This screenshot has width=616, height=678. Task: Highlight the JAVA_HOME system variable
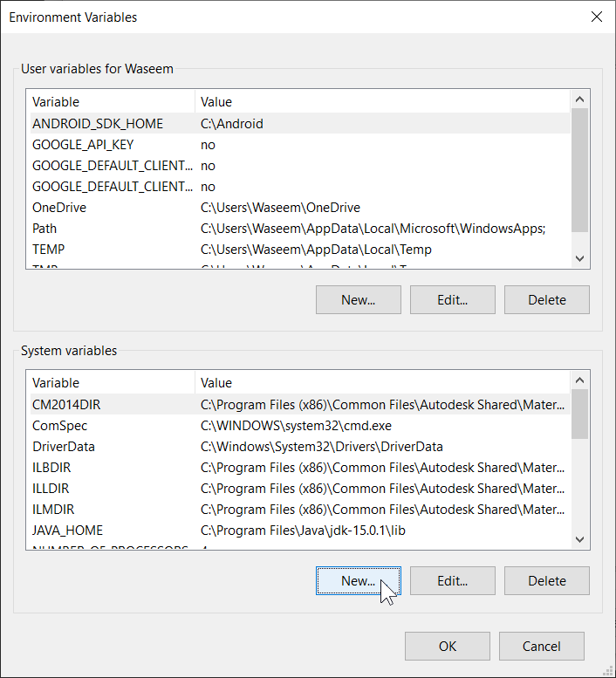click(x=67, y=531)
